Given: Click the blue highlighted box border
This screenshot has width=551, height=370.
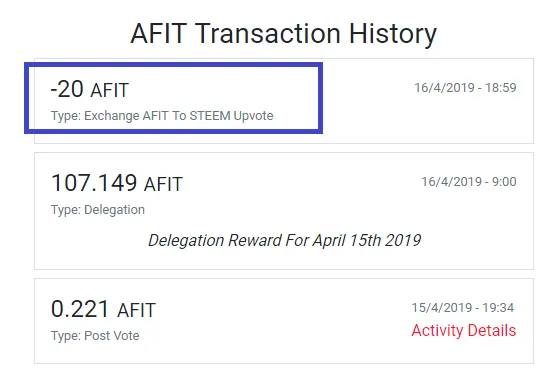Looking at the screenshot, I should coord(174,65).
